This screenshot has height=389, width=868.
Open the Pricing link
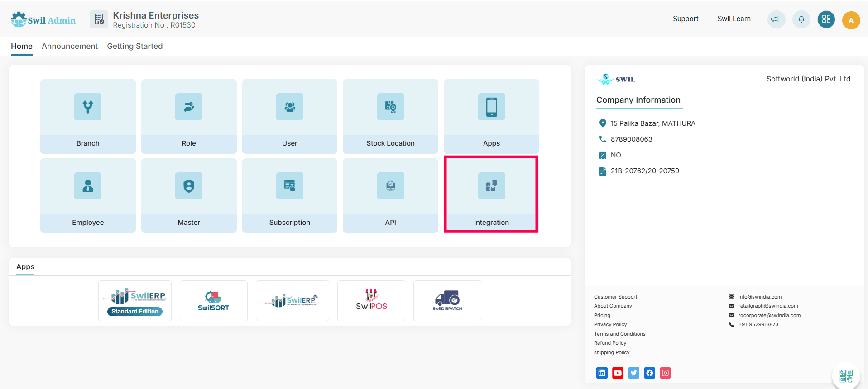[x=602, y=315]
